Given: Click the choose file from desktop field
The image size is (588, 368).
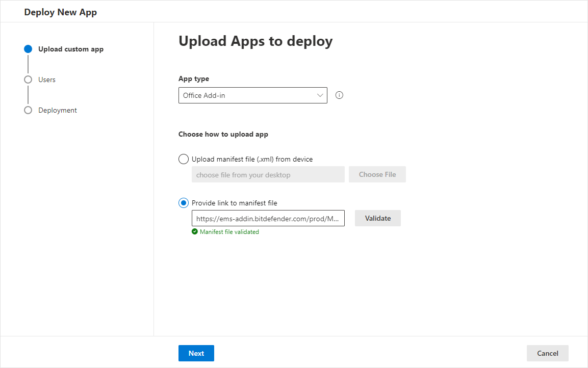Looking at the screenshot, I should pyautogui.click(x=268, y=174).
